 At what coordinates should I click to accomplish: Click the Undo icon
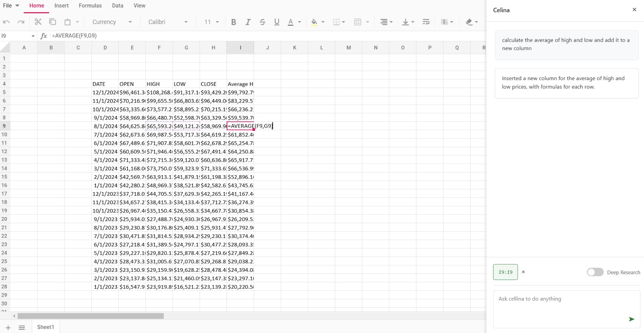pos(6,22)
